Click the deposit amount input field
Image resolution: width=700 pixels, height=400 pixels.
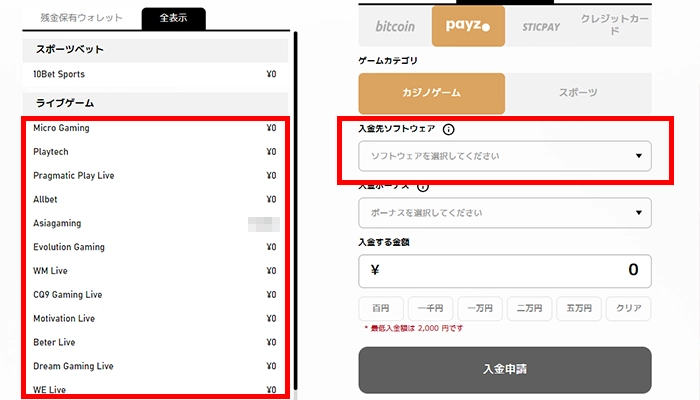[504, 270]
